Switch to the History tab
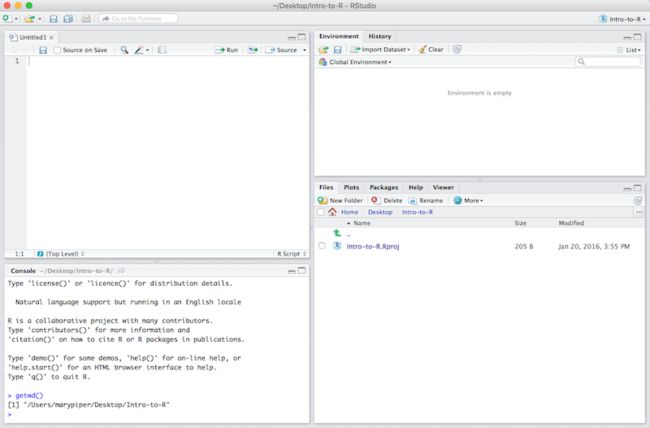 coord(380,36)
